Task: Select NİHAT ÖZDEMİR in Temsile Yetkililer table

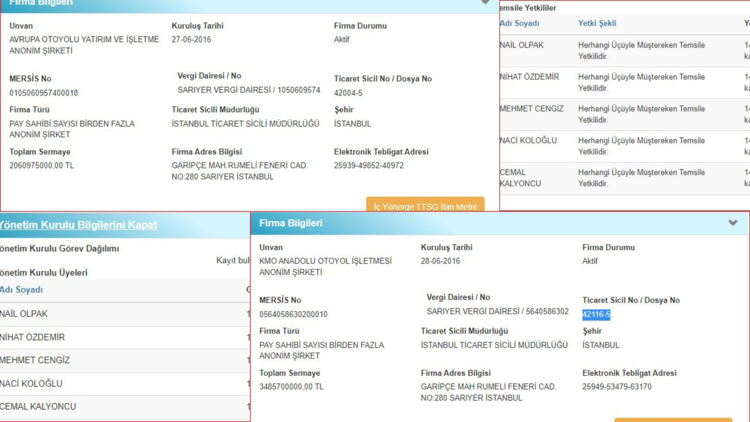Action: pos(529,77)
